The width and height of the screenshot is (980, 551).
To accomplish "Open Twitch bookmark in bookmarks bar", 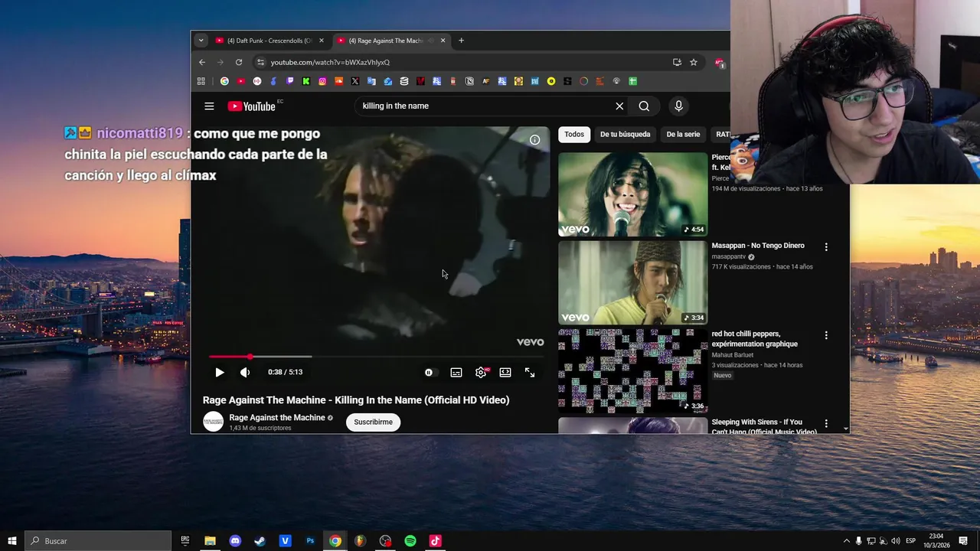I will click(x=289, y=81).
